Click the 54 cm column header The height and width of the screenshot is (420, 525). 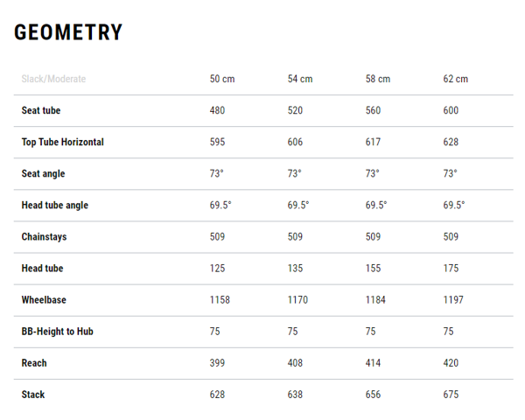click(300, 79)
